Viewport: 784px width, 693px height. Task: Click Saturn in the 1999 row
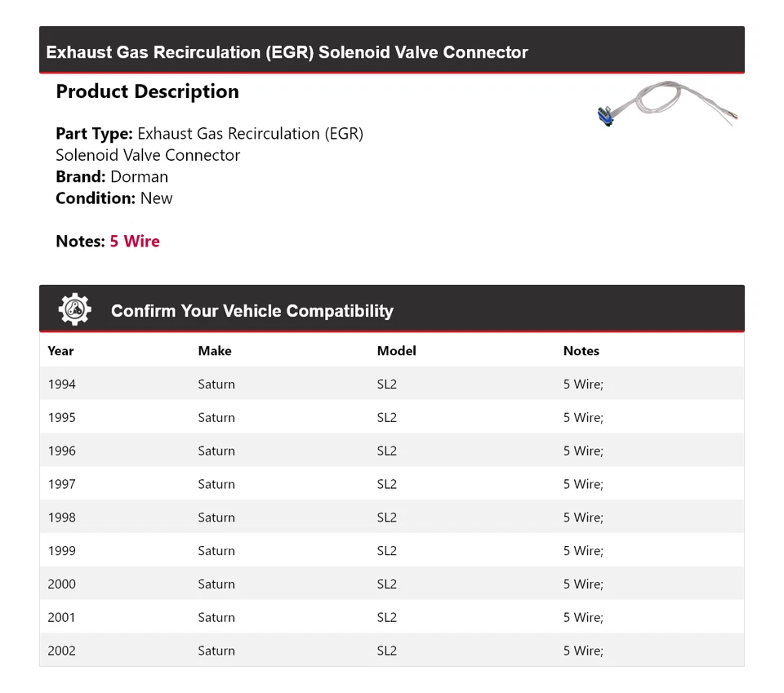click(216, 552)
